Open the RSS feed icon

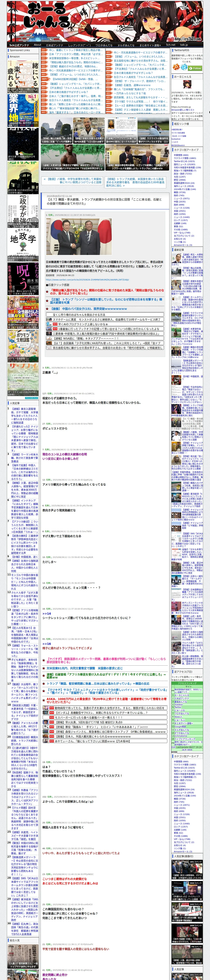176,67
